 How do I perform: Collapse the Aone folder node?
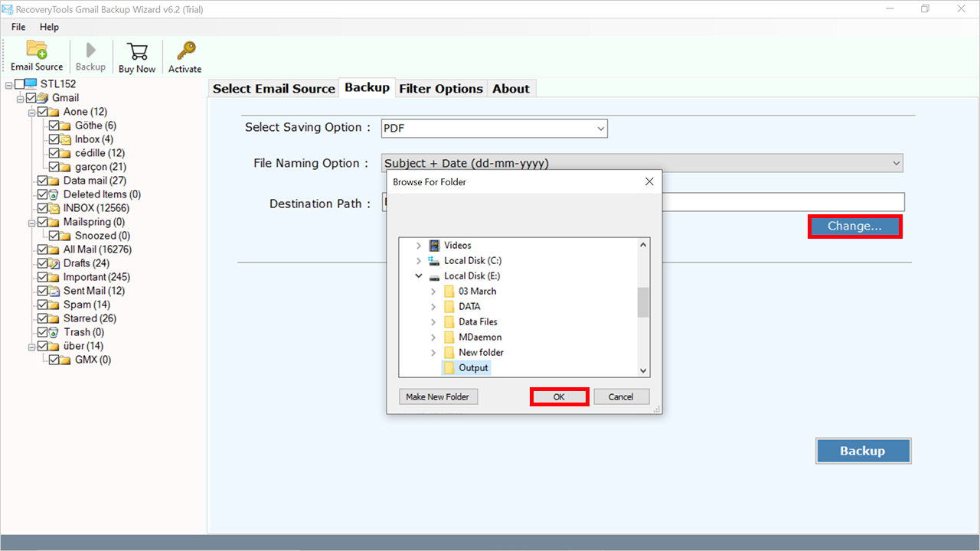point(31,112)
